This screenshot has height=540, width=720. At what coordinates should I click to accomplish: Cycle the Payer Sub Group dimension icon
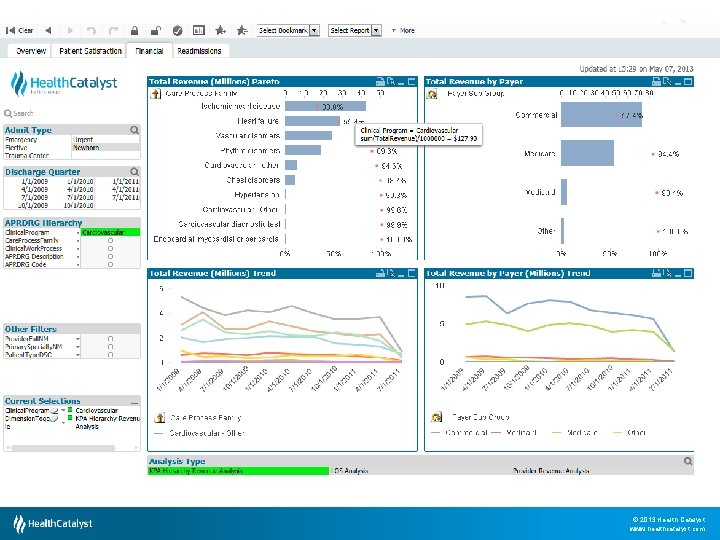432,94
